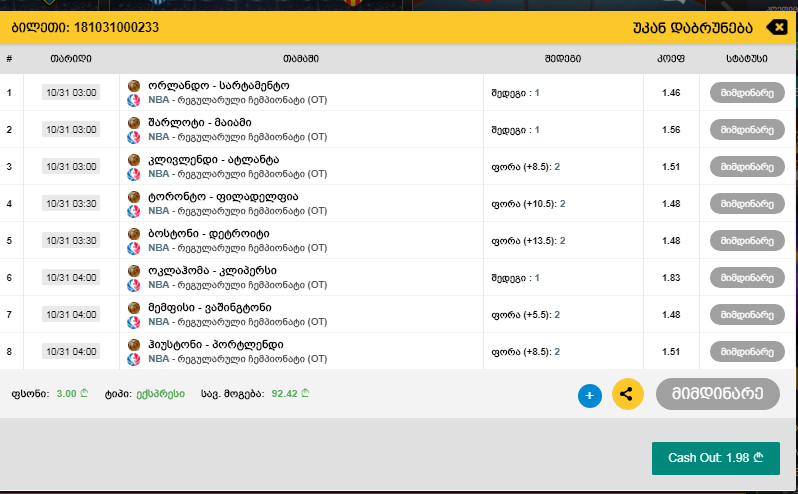Click the NBA logo in ოკლაჰომა - კლიპერსი row
This screenshot has width=798, height=494.
coord(133,285)
